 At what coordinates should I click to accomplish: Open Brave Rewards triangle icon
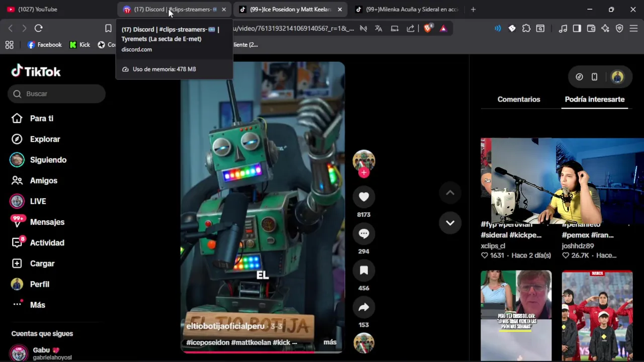(x=443, y=28)
